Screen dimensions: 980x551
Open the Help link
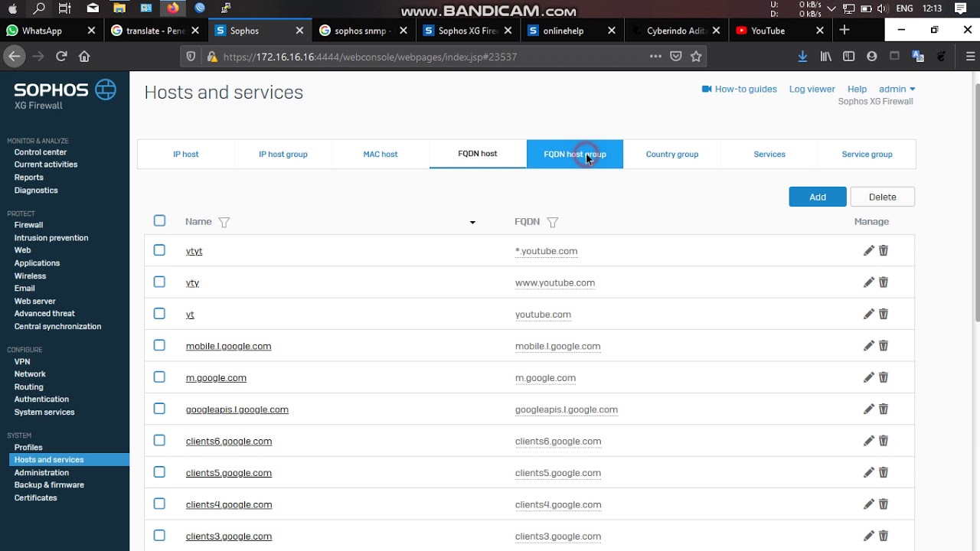(x=857, y=90)
